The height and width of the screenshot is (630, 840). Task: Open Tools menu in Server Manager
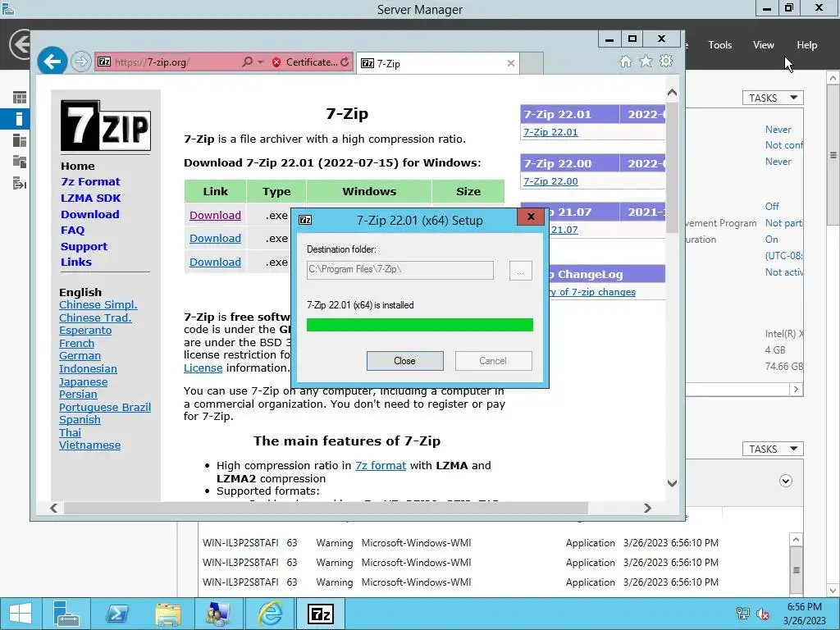click(x=719, y=45)
